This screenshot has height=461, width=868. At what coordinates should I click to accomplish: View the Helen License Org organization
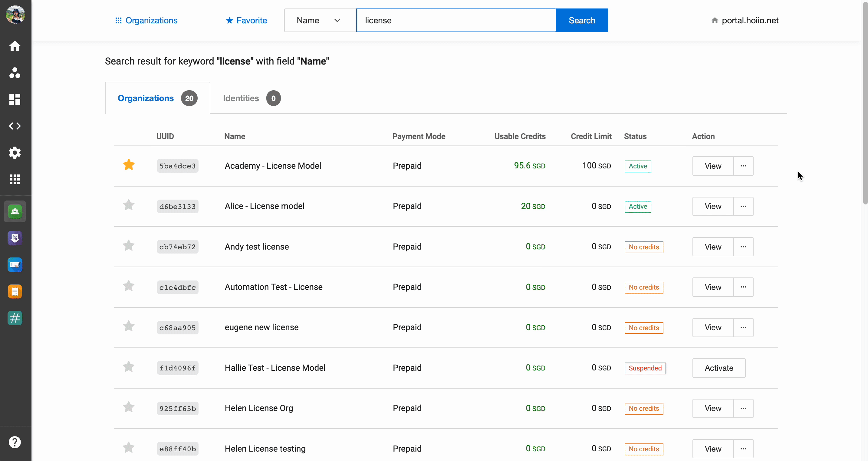[x=713, y=408]
